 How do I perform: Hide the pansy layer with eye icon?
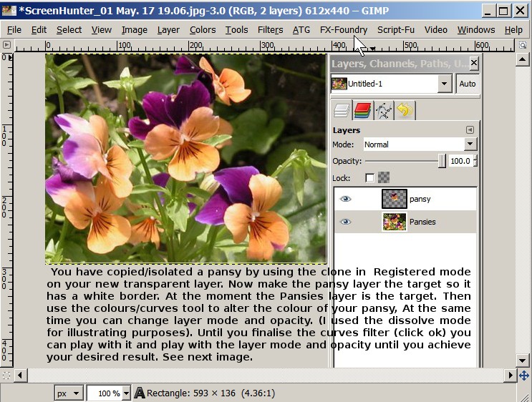coord(345,199)
